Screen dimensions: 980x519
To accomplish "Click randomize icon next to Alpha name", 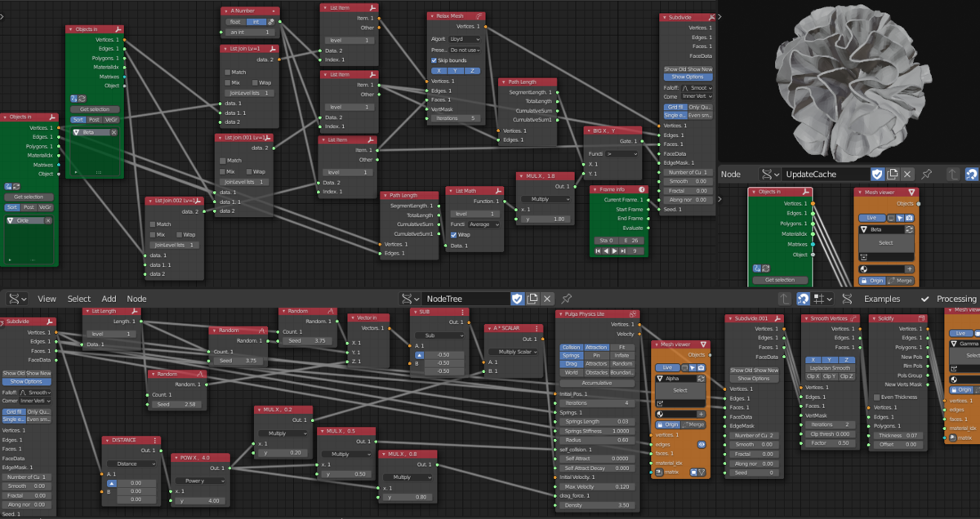I will [702, 379].
